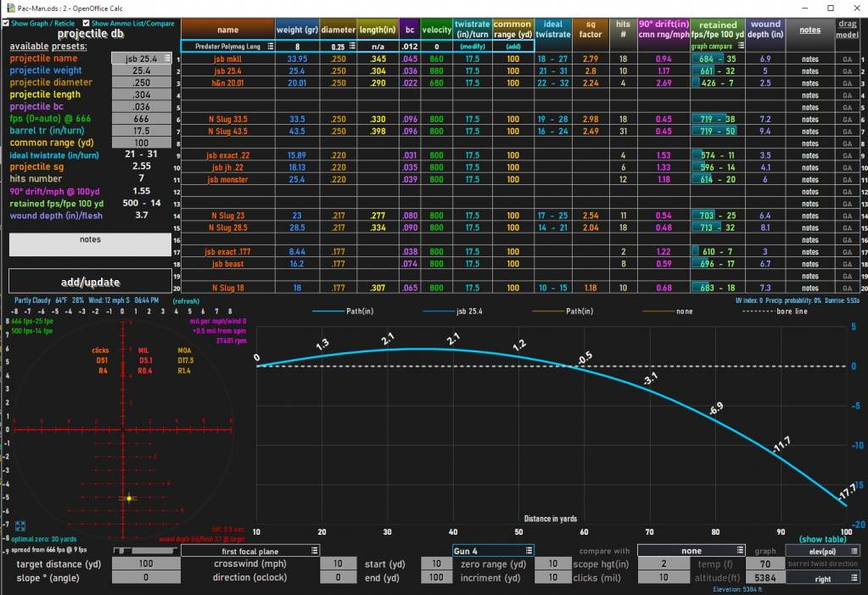Click the direction (oclock) input field

pos(338,577)
